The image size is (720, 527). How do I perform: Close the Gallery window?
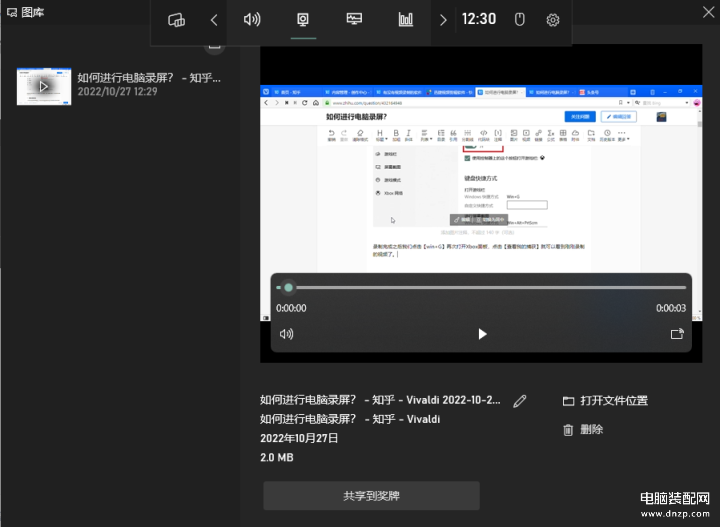coord(708,12)
